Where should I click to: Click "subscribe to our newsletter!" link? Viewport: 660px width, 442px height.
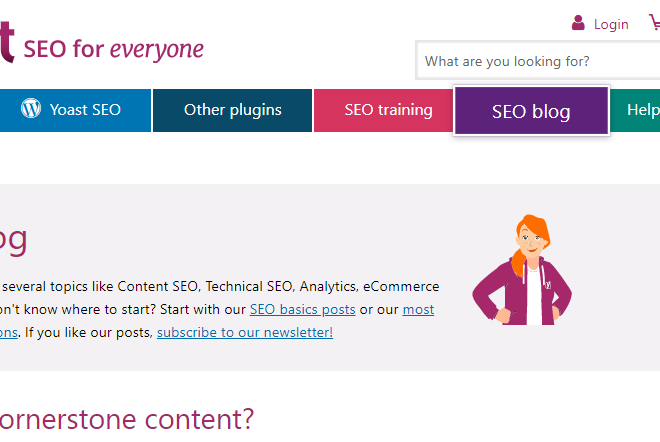(x=245, y=333)
